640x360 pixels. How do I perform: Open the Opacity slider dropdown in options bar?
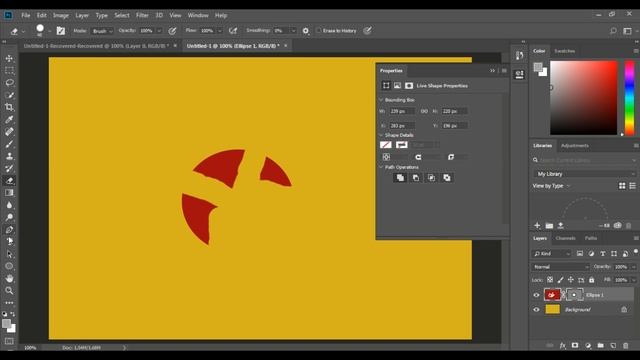(159, 31)
